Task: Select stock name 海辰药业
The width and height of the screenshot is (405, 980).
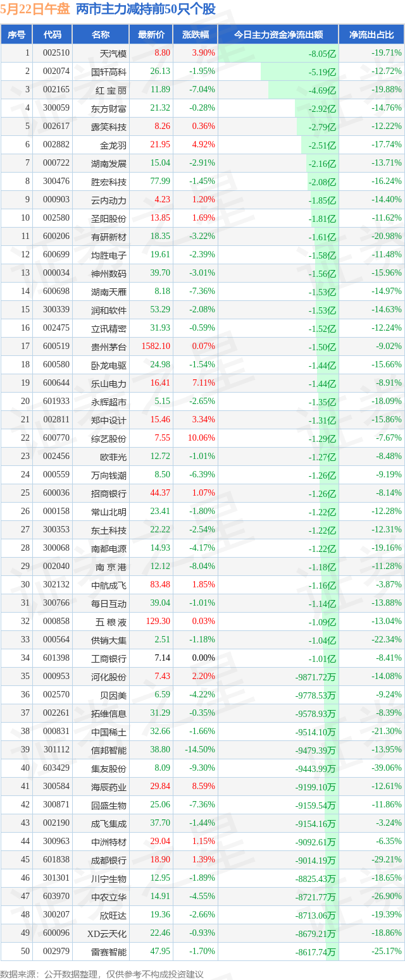Action: click(109, 787)
